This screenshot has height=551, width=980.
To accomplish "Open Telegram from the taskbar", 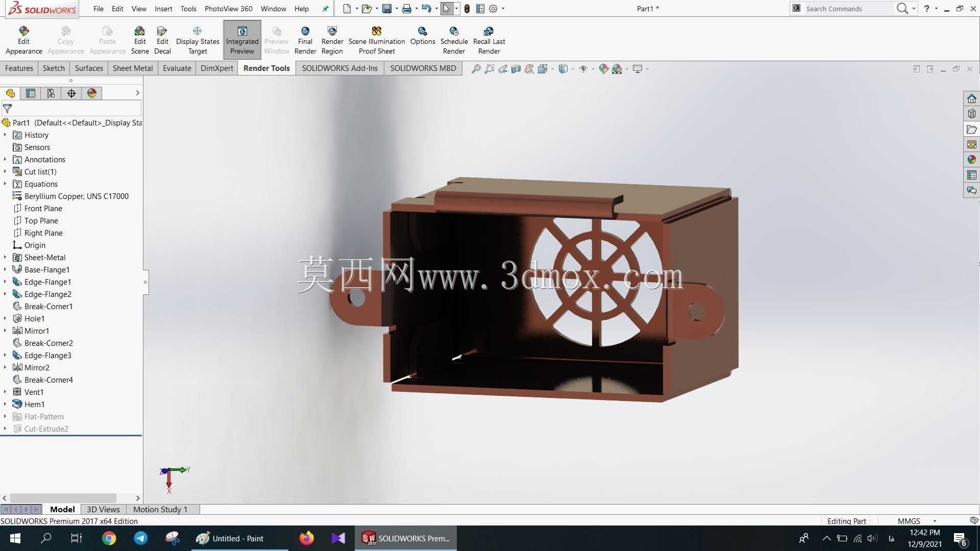I will 141,538.
